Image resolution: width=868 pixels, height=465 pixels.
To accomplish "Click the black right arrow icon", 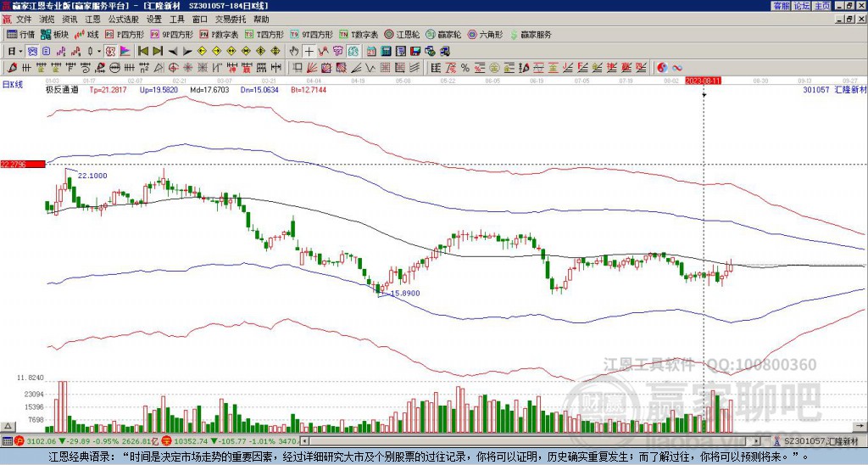I will tap(187, 52).
